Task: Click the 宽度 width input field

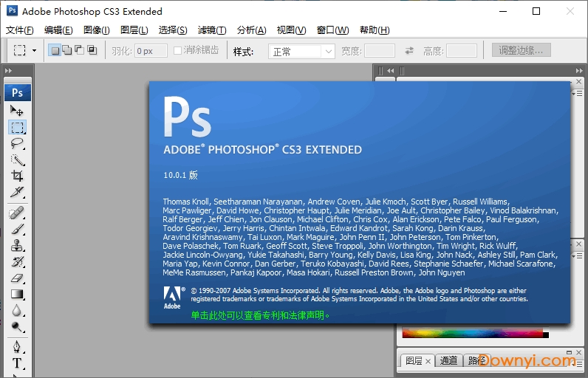Action: tap(380, 51)
